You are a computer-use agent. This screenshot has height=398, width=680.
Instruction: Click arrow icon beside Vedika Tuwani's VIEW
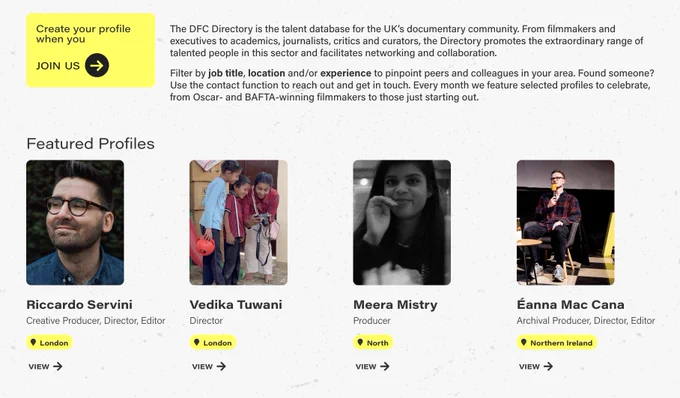pyautogui.click(x=222, y=366)
